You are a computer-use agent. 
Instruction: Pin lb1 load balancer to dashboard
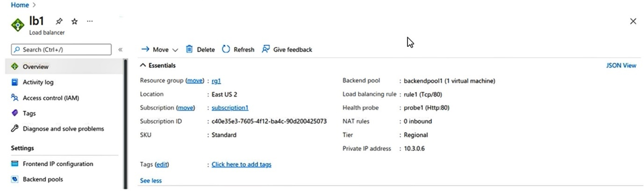click(59, 22)
